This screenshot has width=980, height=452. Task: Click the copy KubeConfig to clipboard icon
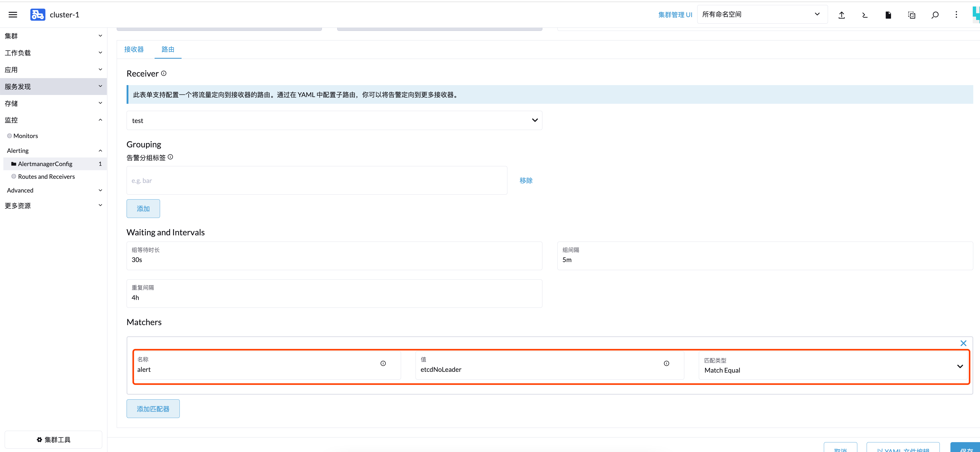click(x=912, y=15)
